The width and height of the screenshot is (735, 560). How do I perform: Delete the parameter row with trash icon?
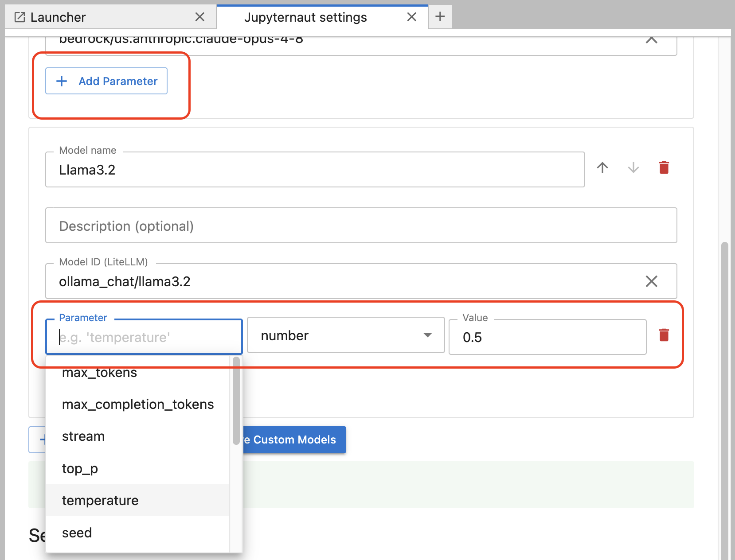[x=664, y=335]
